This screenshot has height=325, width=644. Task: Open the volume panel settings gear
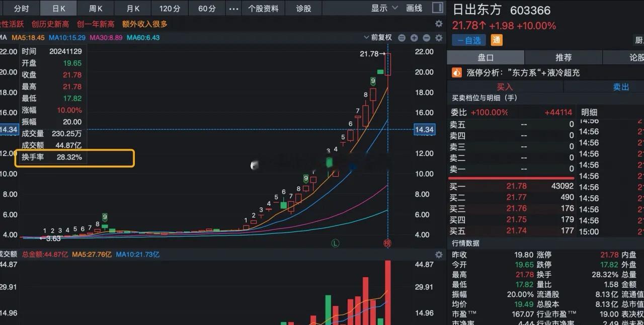coord(439,255)
